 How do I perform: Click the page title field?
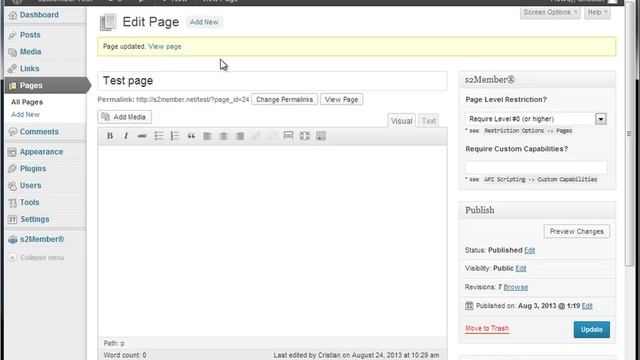(x=272, y=81)
